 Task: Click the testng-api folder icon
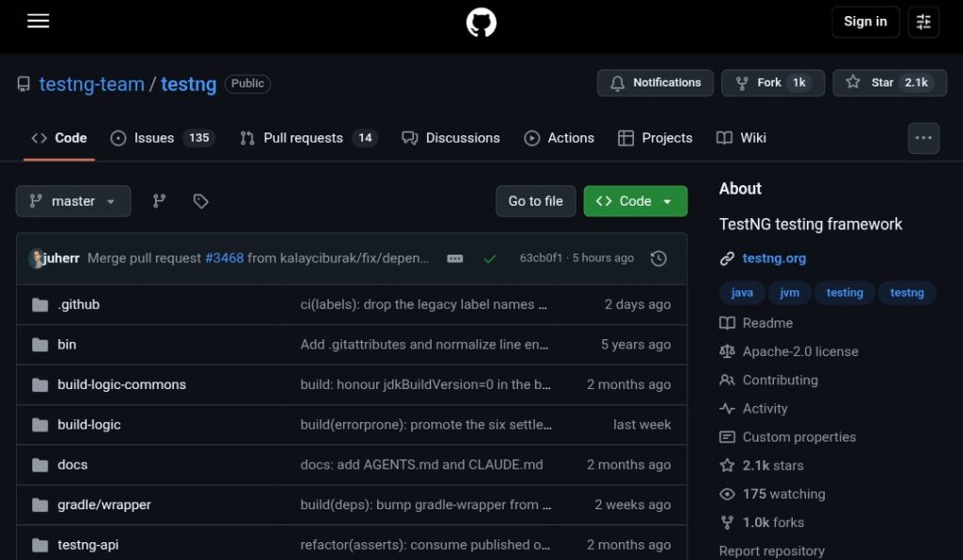(x=39, y=545)
